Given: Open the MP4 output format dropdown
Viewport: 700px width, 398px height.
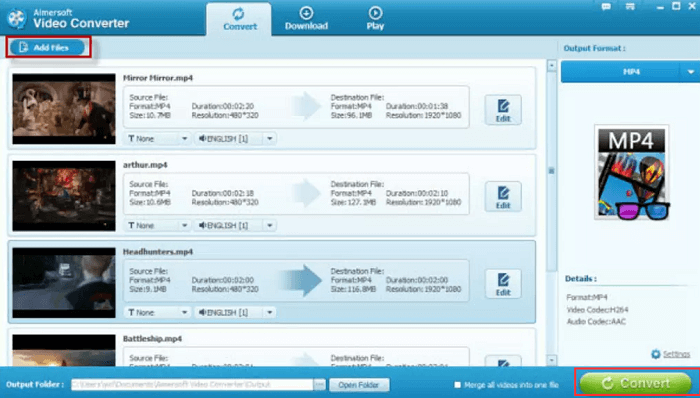Looking at the screenshot, I should click(691, 72).
